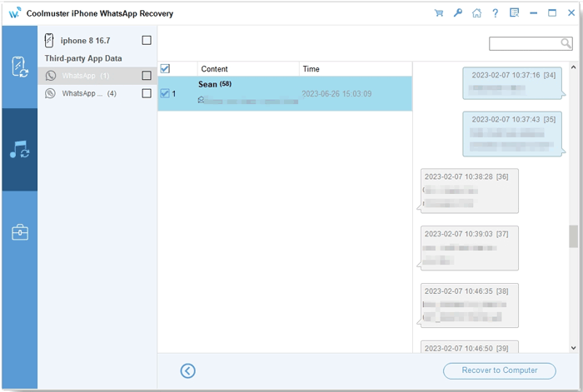Open help via question mark icon

coord(496,13)
